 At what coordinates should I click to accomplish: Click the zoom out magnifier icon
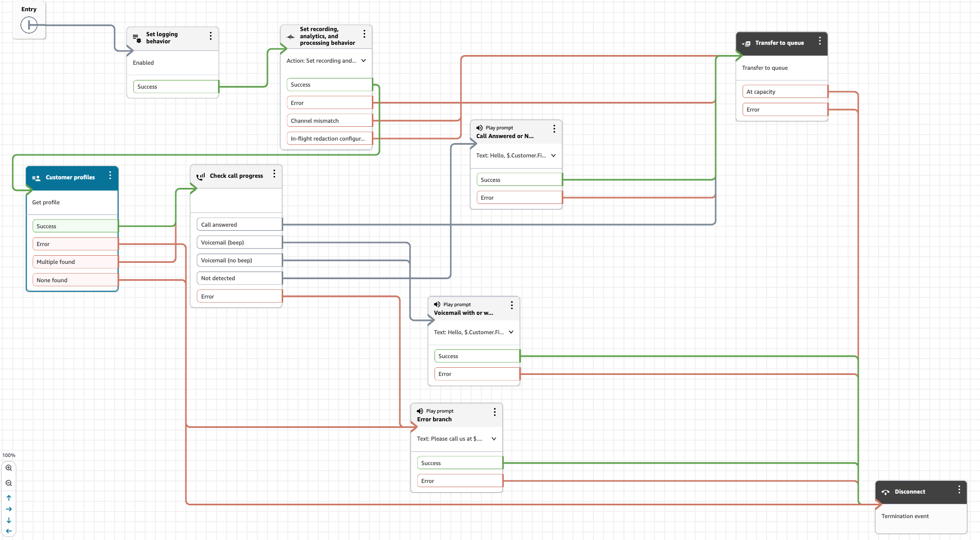9,483
